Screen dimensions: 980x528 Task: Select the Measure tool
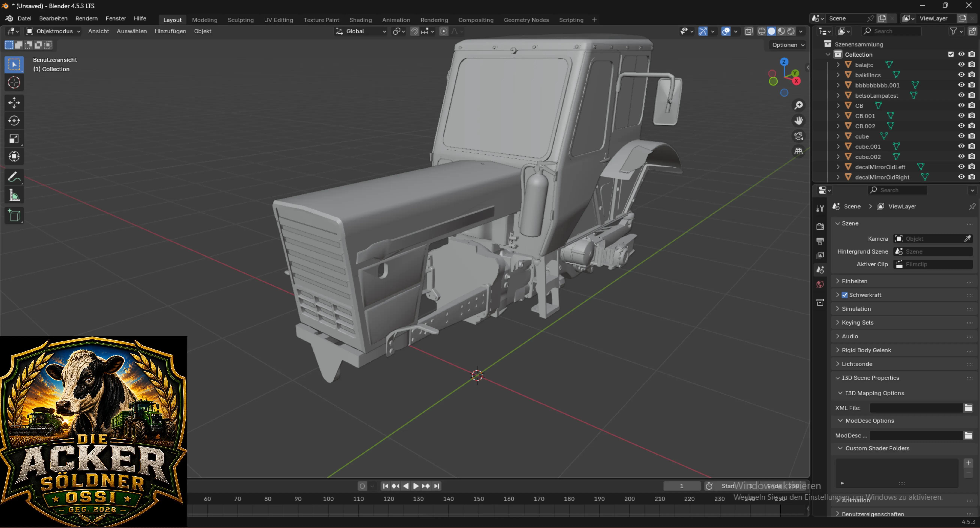coord(14,195)
